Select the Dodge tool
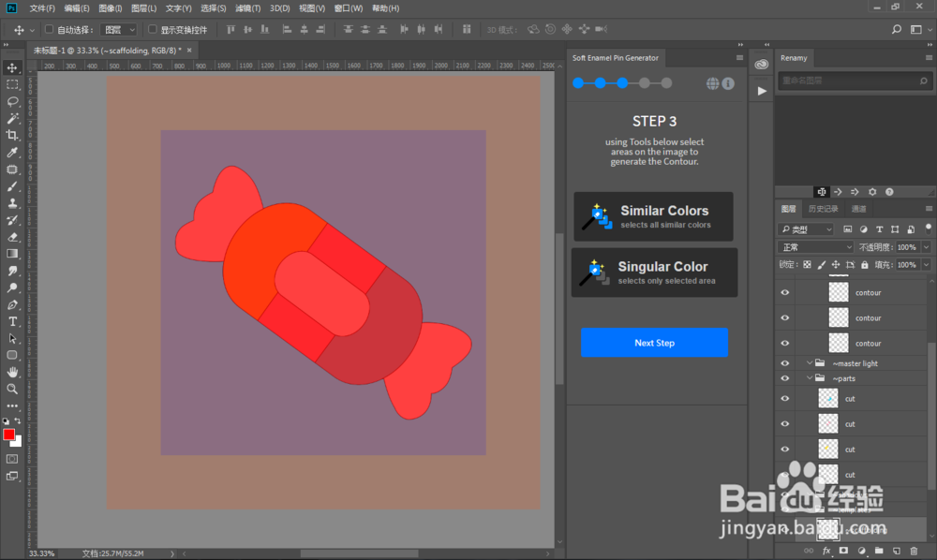 (12, 287)
